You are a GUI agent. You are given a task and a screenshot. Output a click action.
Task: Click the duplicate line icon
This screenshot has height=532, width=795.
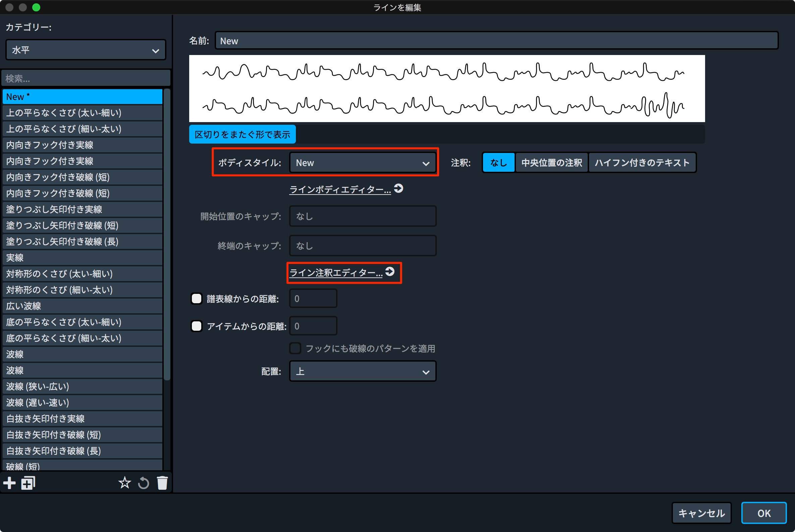28,483
